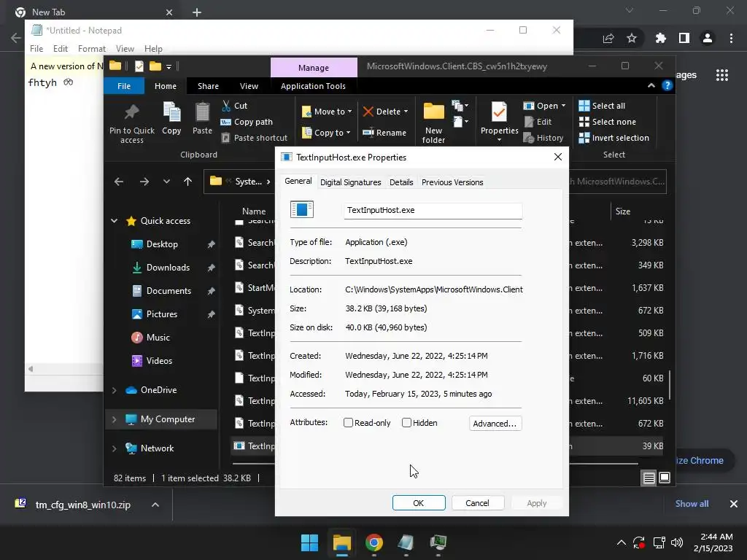
Task: Switch to details list view icon
Action: pos(649,478)
